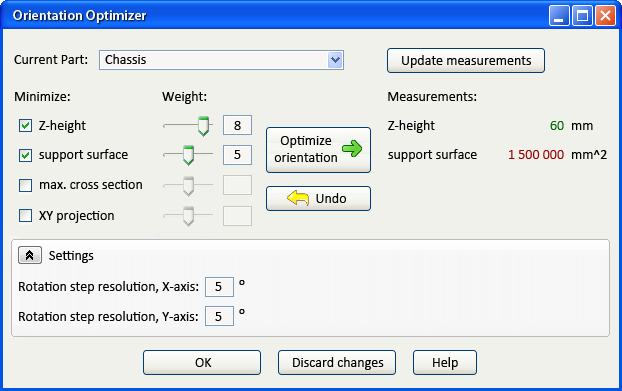The image size is (622, 391).
Task: Click the Update measurements button
Action: click(466, 61)
